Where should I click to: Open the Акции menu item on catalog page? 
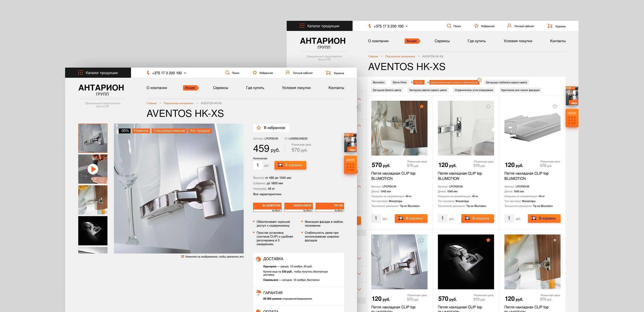pyautogui.click(x=412, y=41)
